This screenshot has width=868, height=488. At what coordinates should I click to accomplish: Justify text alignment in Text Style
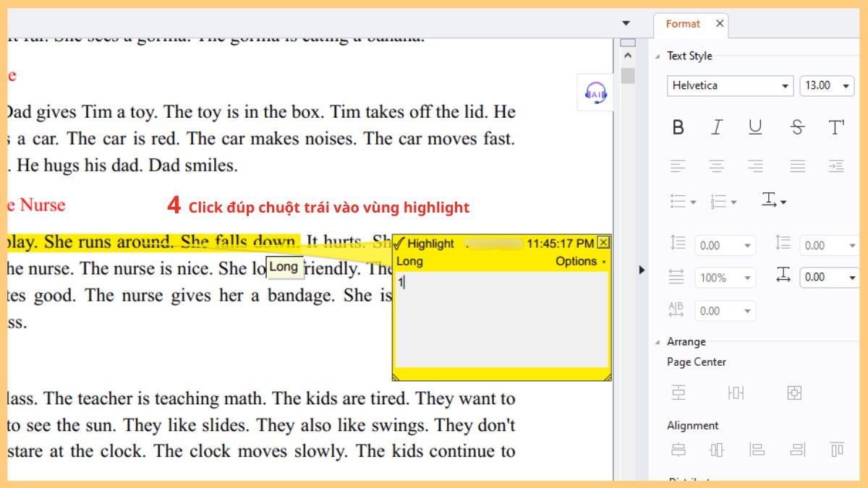point(797,167)
